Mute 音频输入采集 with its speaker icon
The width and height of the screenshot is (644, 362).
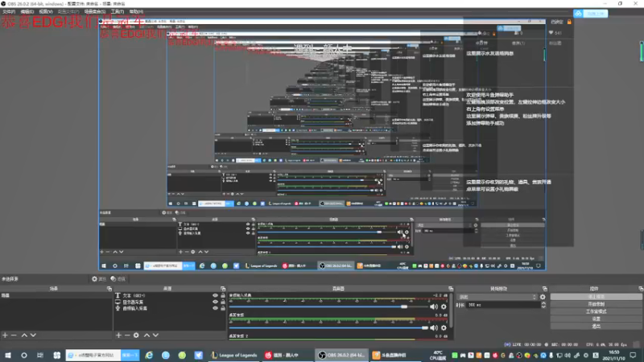click(x=434, y=306)
